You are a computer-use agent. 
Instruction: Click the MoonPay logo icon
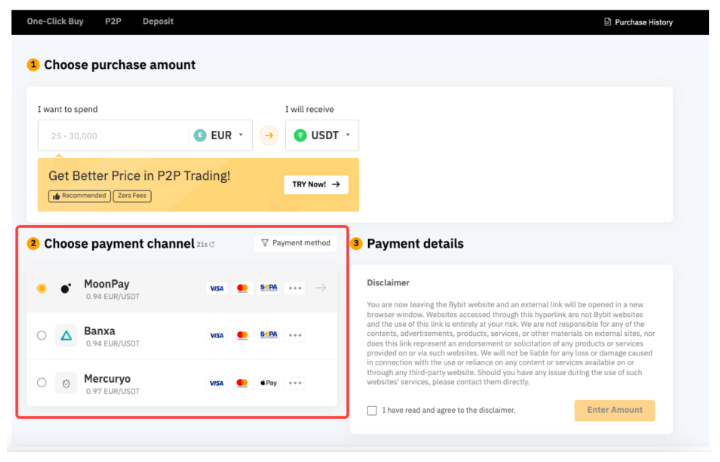[x=66, y=288]
